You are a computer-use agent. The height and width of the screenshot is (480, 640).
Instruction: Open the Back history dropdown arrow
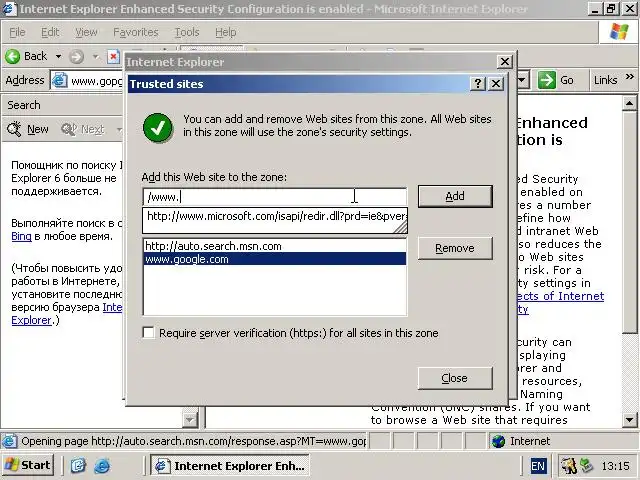click(58, 56)
